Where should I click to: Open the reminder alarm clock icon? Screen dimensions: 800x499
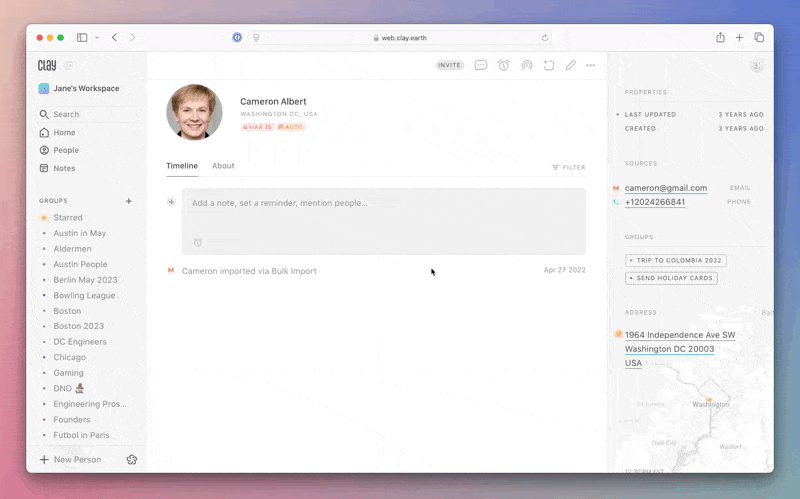504,65
